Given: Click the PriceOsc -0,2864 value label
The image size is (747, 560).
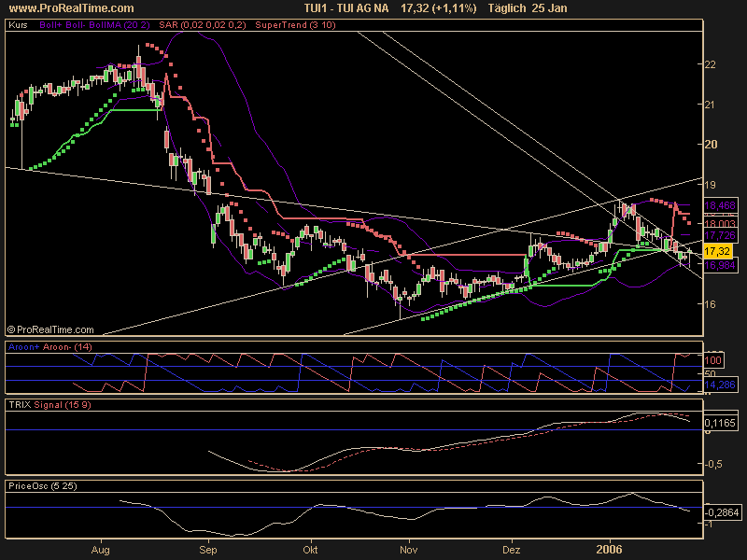Looking at the screenshot, I should coord(719,512).
